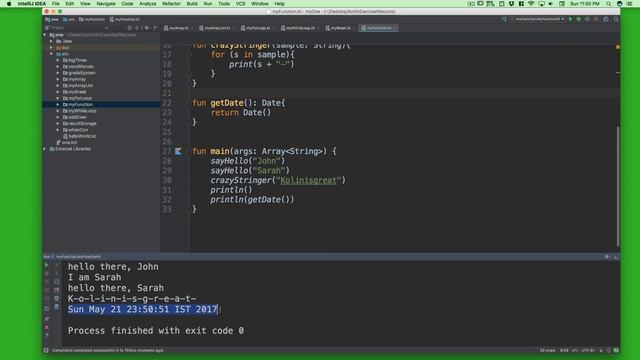Close the Run panel with the red X
This screenshot has height=360, width=640.
tap(47, 327)
